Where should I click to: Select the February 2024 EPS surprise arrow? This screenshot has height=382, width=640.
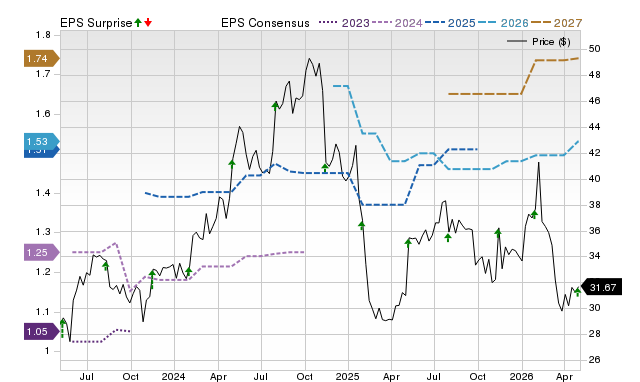[x=188, y=271]
